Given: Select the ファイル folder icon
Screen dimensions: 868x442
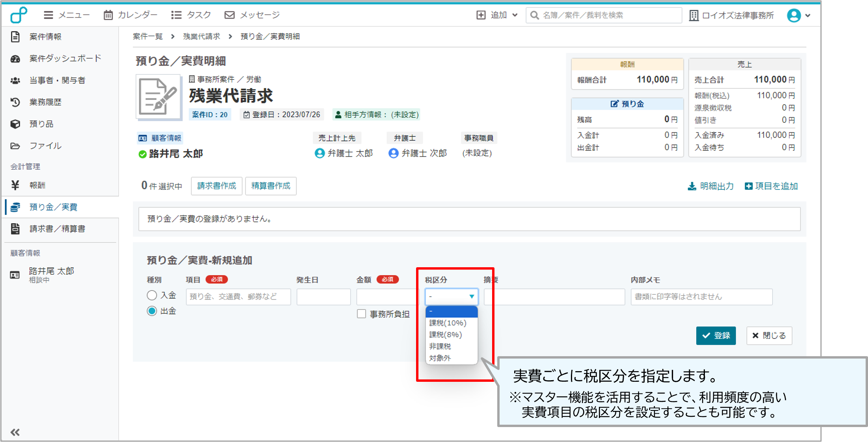Looking at the screenshot, I should tap(15, 146).
